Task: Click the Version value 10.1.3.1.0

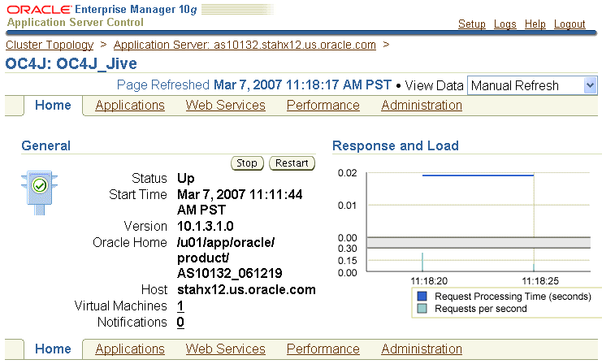Action: tap(206, 226)
